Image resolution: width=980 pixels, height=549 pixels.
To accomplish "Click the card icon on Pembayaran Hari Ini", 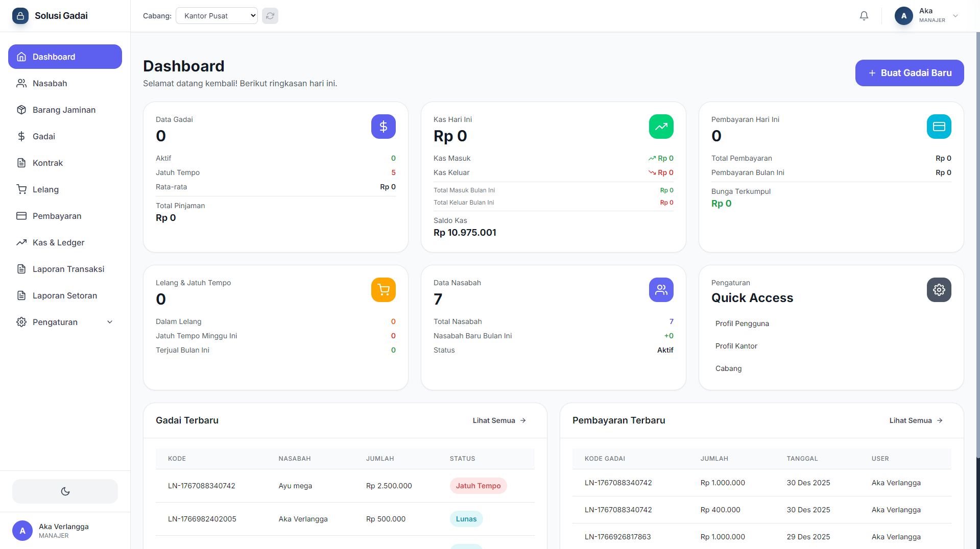I will tap(939, 127).
